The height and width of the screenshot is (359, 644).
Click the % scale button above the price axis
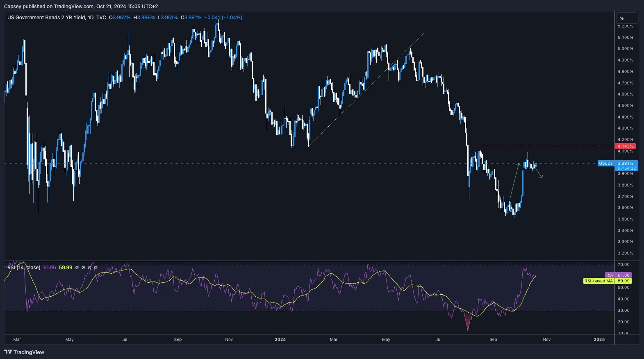coord(627,18)
